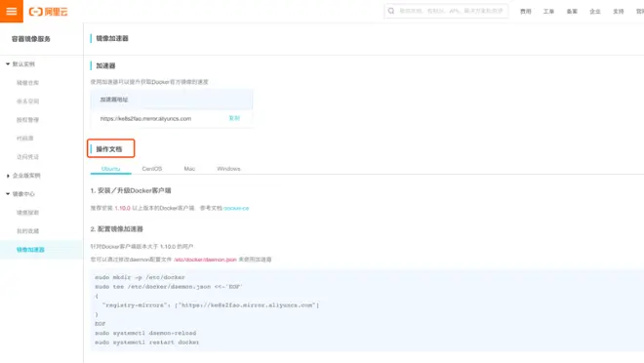Image resolution: width=644 pixels, height=363 pixels.
Task: Click the Alibaba Cloud logo
Action: point(48,12)
